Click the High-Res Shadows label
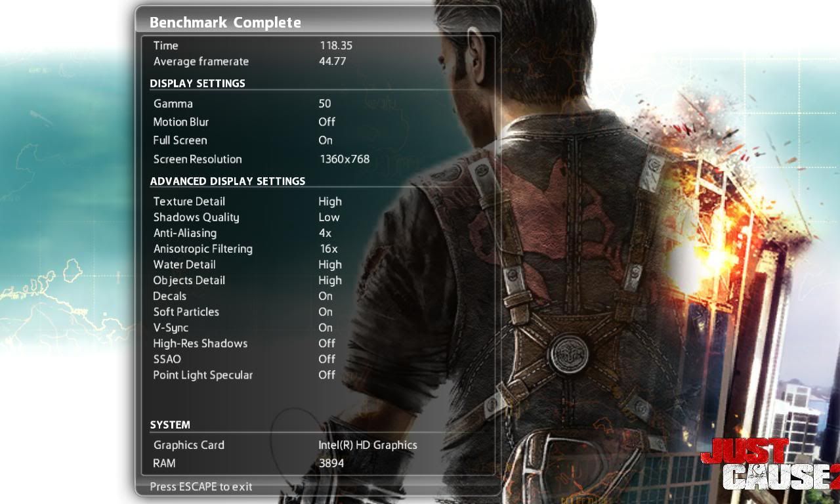Viewport: 840px width, 504px height. point(200,343)
